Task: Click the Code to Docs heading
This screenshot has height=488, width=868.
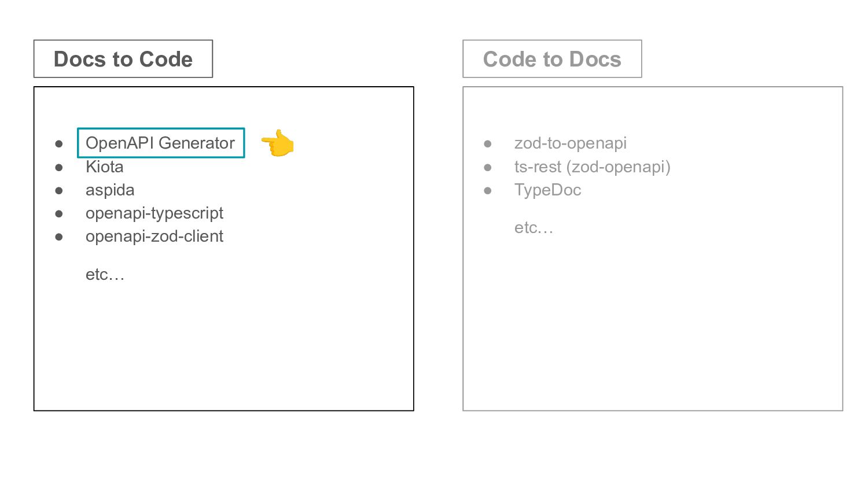Action: 552,59
